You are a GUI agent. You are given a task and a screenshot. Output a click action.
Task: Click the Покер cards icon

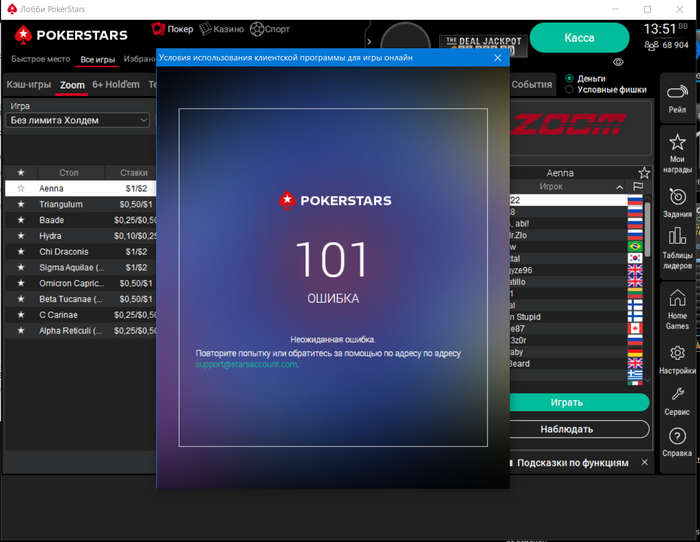pyautogui.click(x=158, y=29)
